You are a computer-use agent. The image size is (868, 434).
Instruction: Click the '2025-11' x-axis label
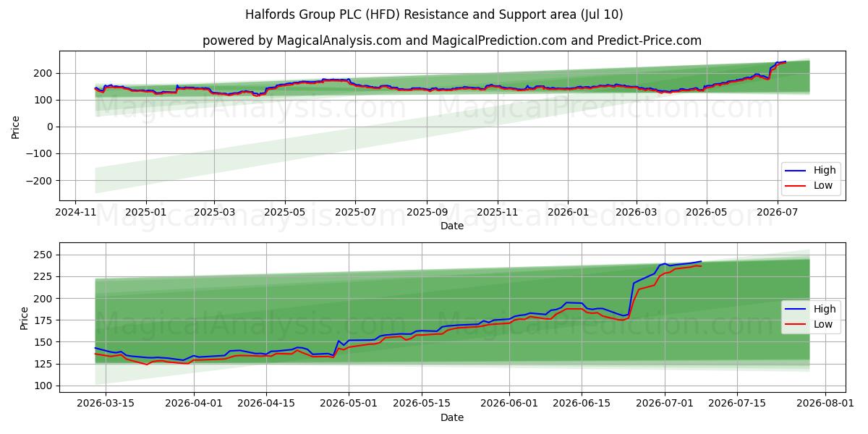pyautogui.click(x=497, y=213)
